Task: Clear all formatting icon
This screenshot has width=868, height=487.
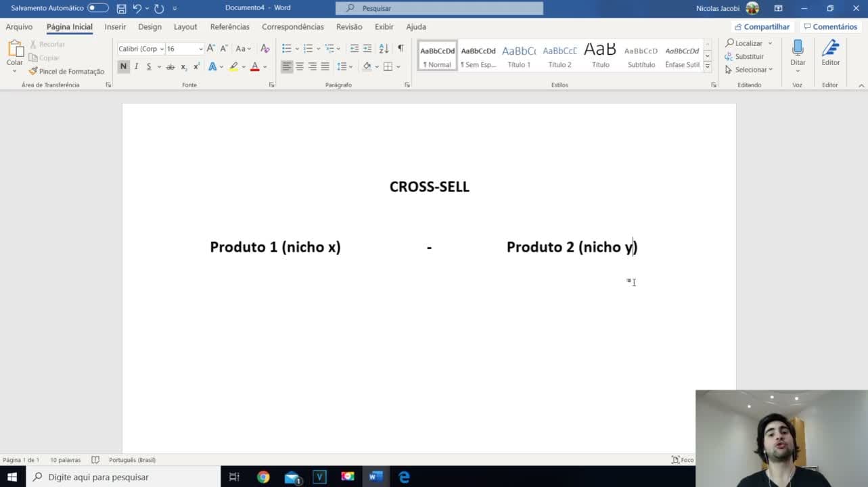Action: (265, 49)
